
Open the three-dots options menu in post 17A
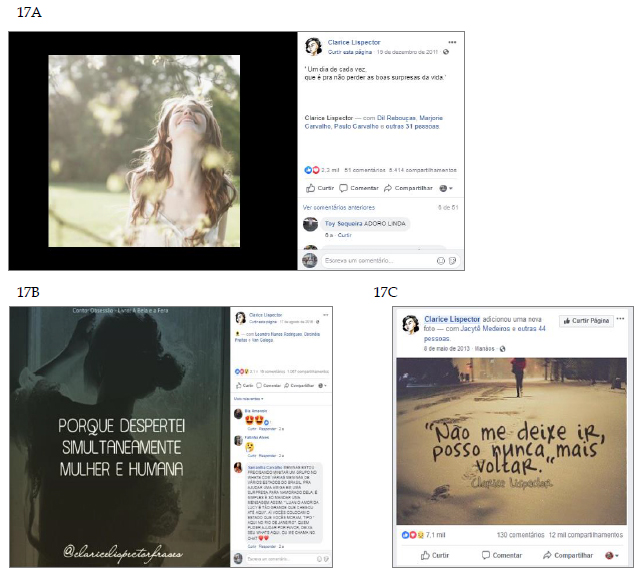point(452,42)
